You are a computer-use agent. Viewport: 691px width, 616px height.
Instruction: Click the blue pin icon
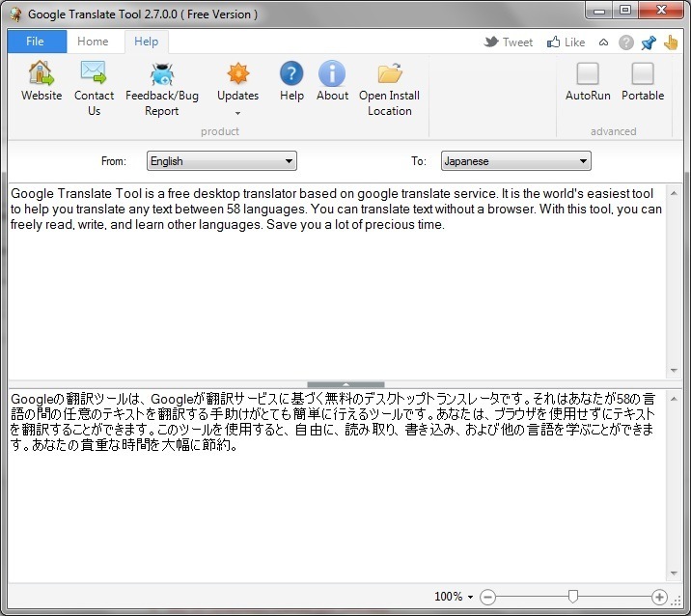[648, 42]
